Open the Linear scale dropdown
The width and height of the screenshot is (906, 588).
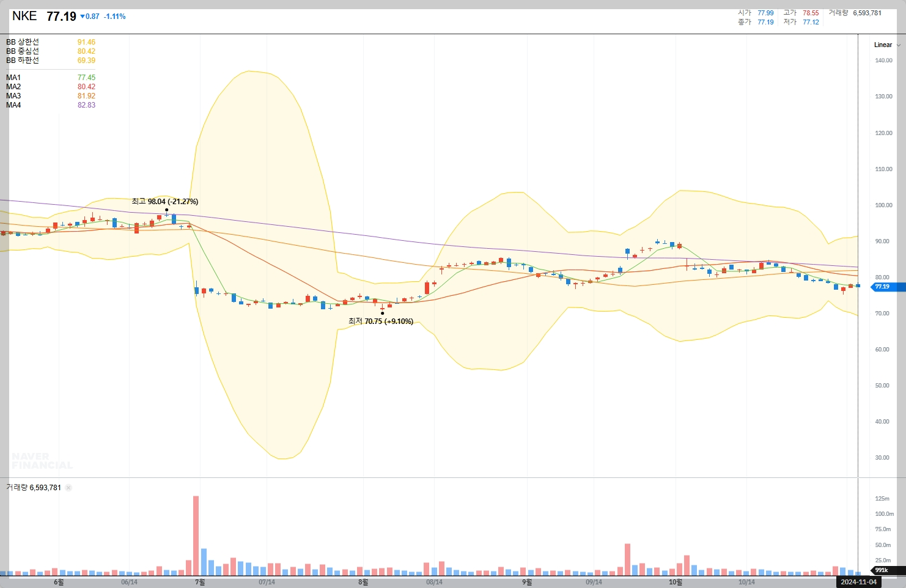[x=887, y=45]
